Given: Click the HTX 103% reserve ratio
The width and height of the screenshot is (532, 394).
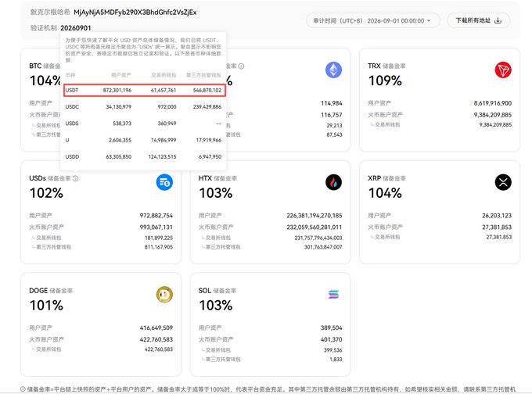Looking at the screenshot, I should pos(215,193).
